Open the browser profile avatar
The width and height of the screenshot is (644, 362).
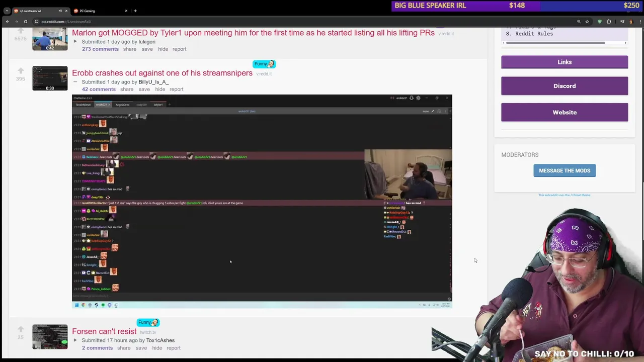(630, 22)
